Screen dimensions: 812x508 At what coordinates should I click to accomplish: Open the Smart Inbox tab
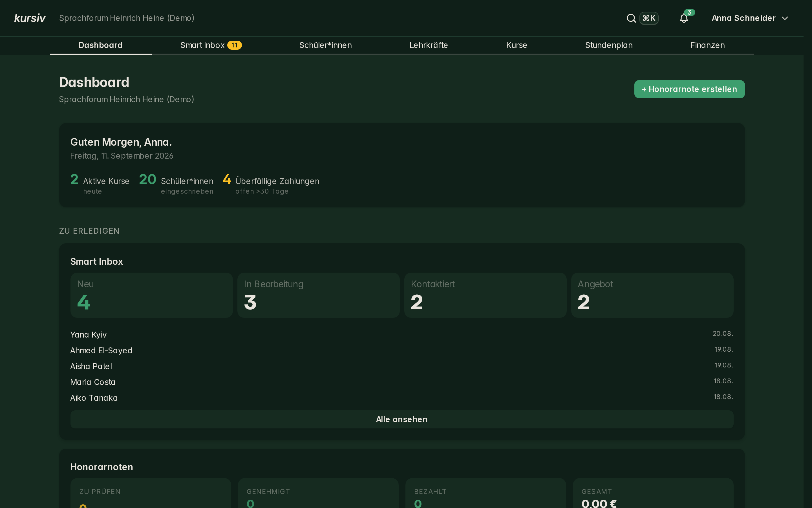[x=211, y=45]
